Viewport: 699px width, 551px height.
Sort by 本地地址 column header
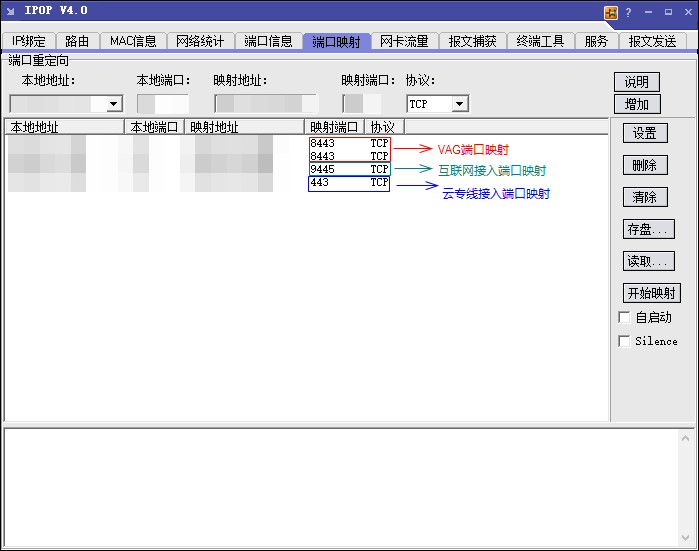coord(64,127)
